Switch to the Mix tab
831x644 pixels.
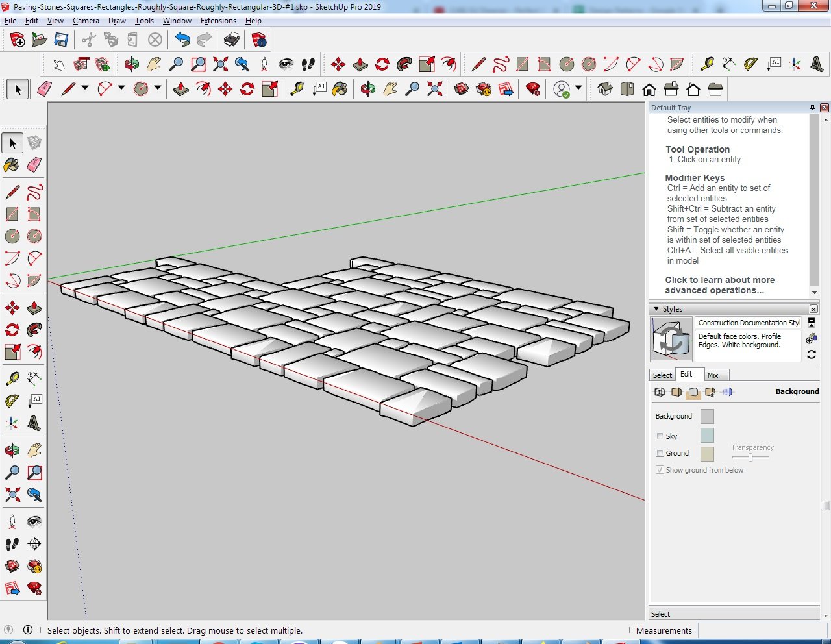pos(712,375)
